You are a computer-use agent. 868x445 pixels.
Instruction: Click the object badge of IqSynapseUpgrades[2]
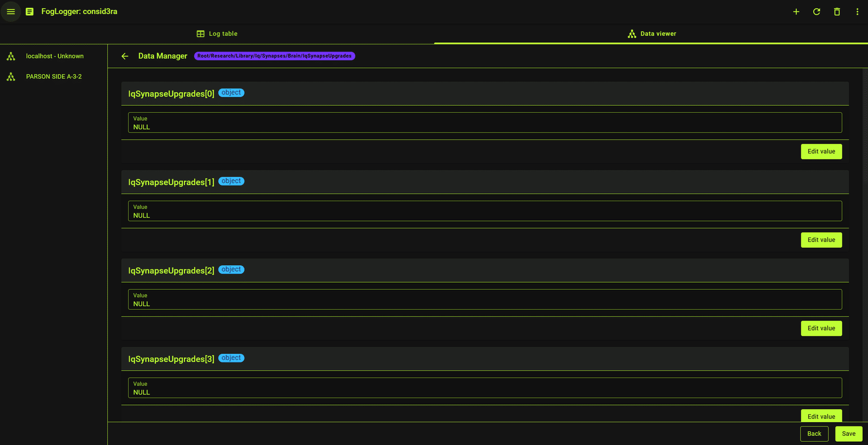coord(231,270)
